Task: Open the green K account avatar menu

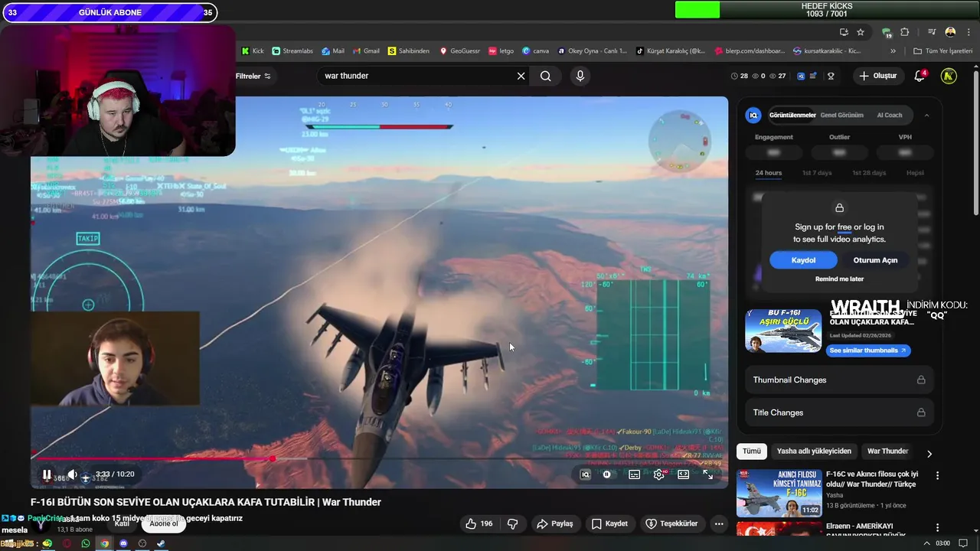Action: (949, 76)
